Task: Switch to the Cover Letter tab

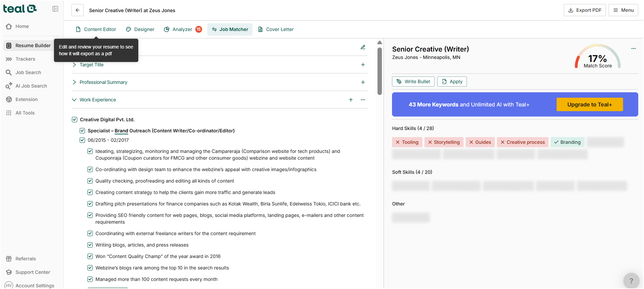Action: 276,29
